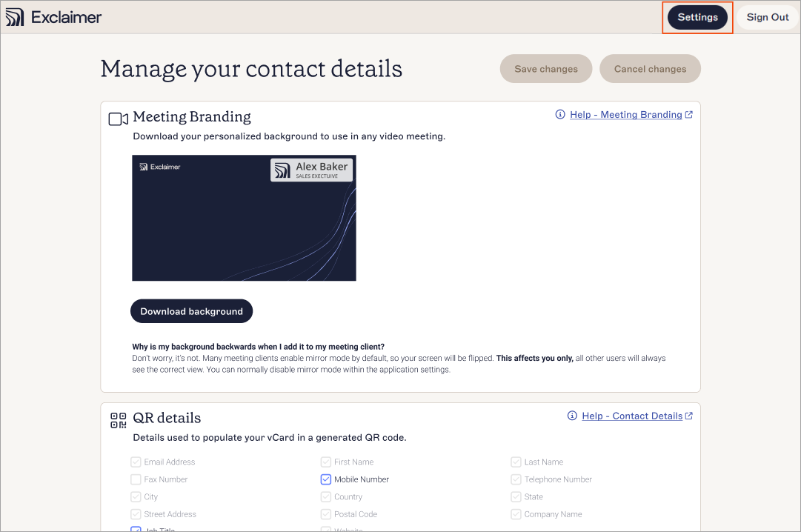Screen dimensions: 801x532
Task: Click the external link icon after Help - Contact Details
Action: point(690,416)
